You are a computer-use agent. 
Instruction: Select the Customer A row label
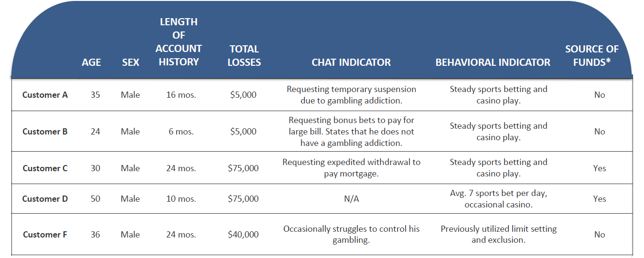[x=45, y=95]
